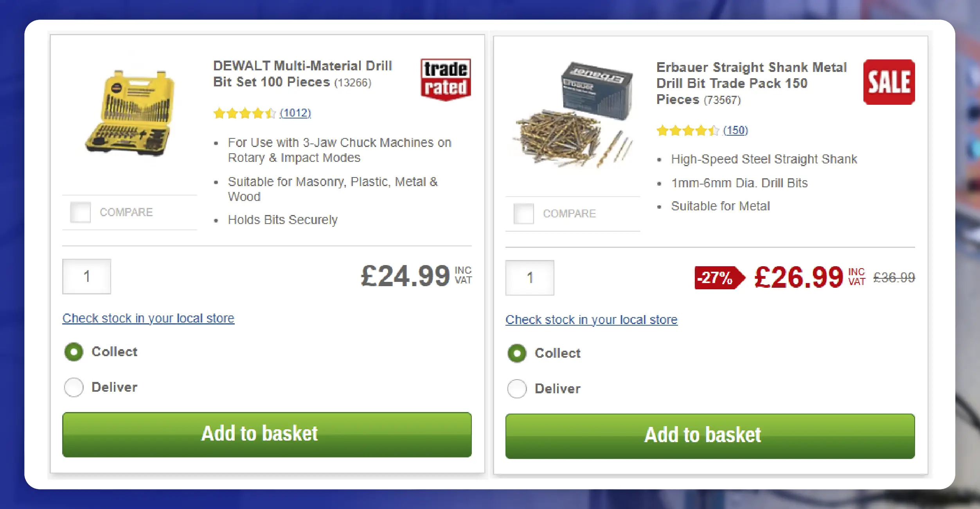Screen dimensions: 980x509
Task: Click the DEWALT quantity input field
Action: pyautogui.click(x=86, y=276)
